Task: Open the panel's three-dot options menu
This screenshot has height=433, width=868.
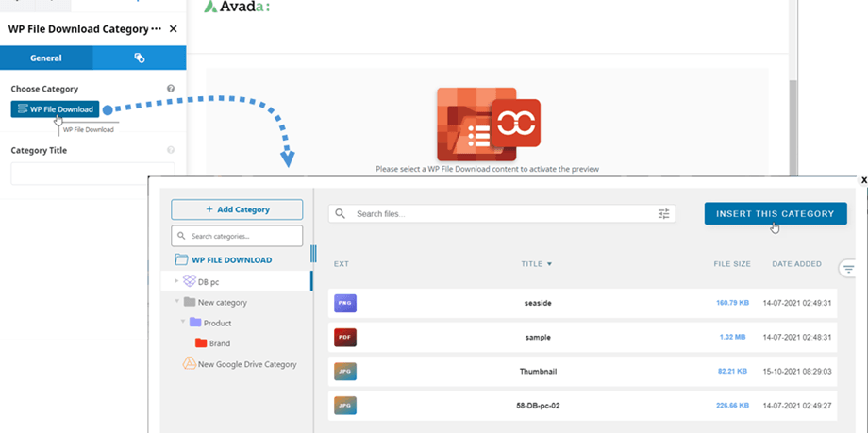Action: point(156,29)
